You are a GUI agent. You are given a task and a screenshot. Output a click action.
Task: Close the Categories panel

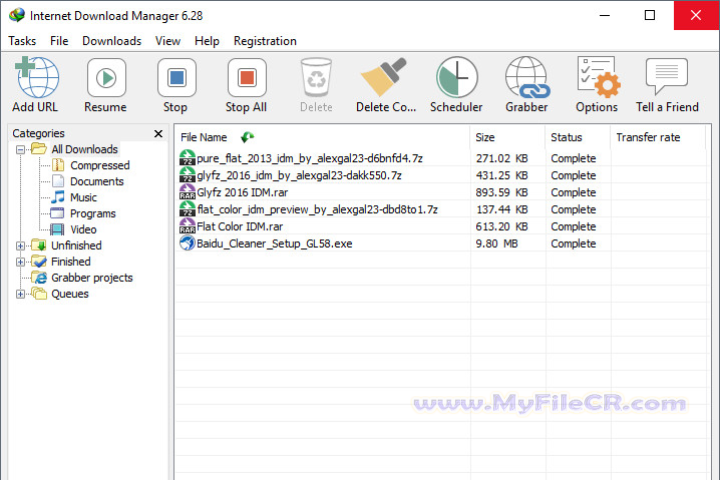[158, 133]
